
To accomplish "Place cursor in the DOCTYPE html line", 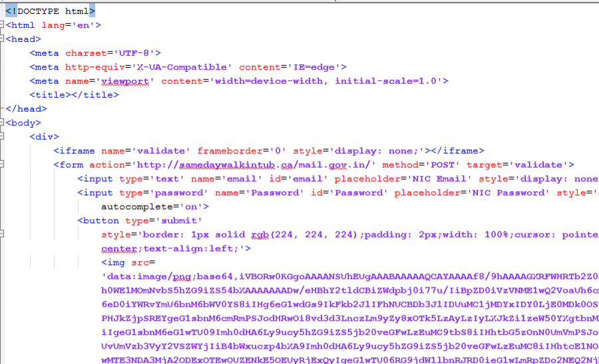I will point(50,11).
